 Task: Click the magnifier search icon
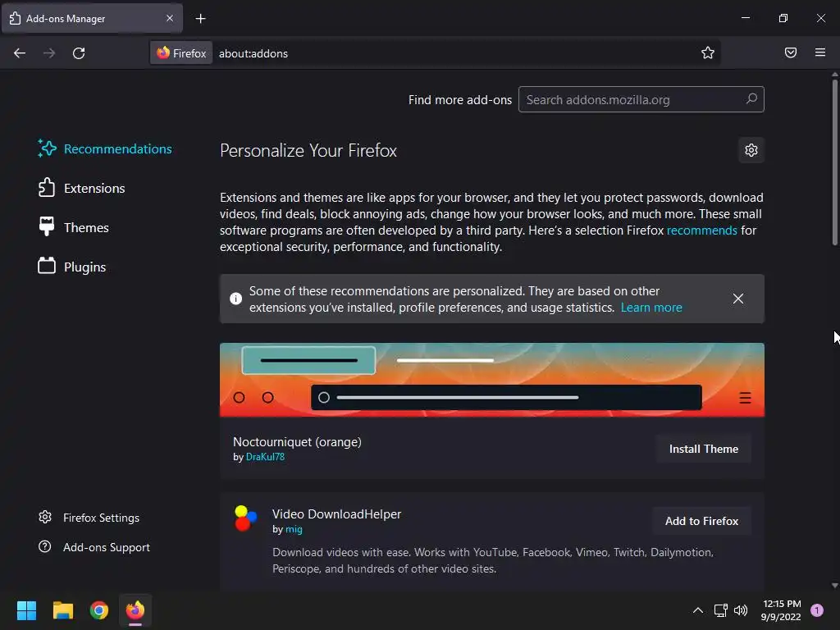tap(751, 99)
